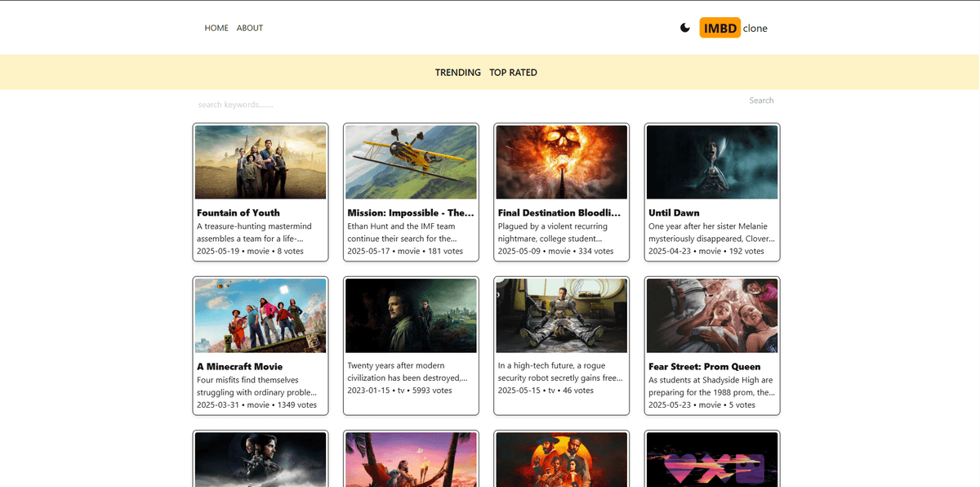Select the A Minecraft Movie title
The width and height of the screenshot is (980, 487).
click(x=240, y=367)
